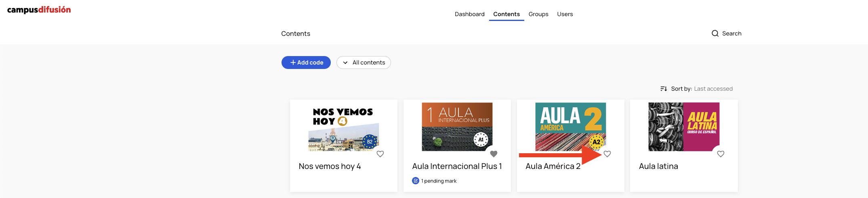Expand the All contents dropdown
This screenshot has width=868, height=198.
click(364, 63)
